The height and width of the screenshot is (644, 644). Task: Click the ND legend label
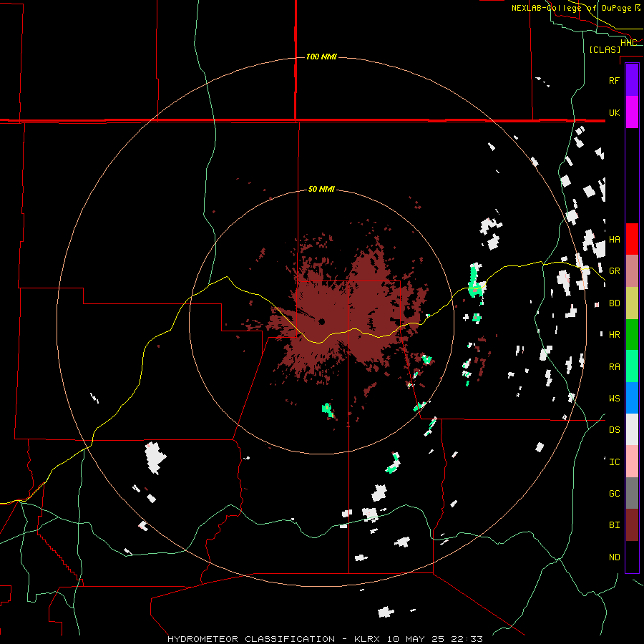click(614, 557)
